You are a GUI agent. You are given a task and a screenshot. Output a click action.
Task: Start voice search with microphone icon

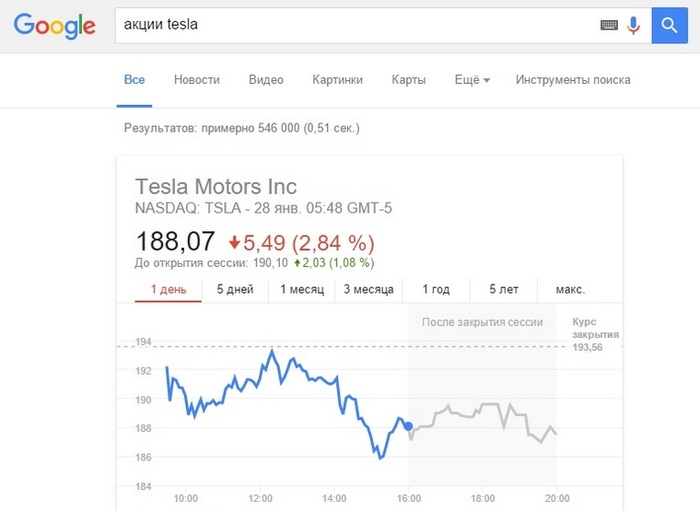[633, 25]
